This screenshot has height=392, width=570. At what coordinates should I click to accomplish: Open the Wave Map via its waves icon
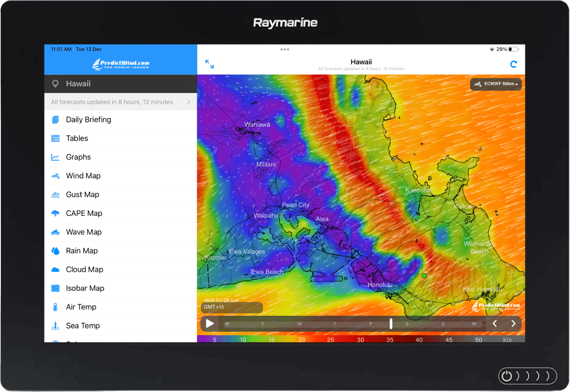[x=55, y=232]
